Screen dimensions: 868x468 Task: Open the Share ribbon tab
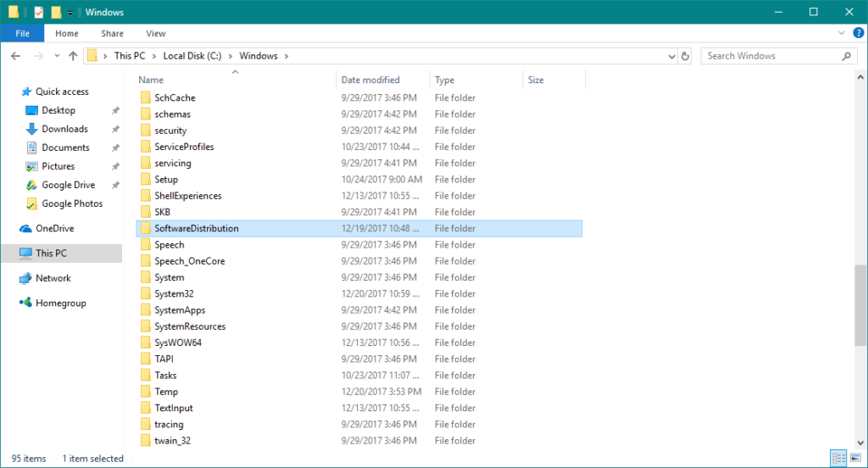(x=112, y=33)
